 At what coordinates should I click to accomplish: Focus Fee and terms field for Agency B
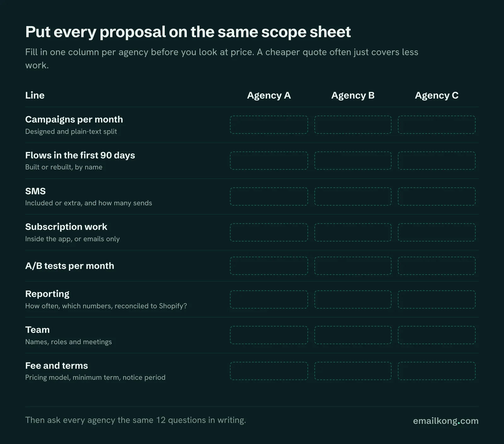(353, 371)
